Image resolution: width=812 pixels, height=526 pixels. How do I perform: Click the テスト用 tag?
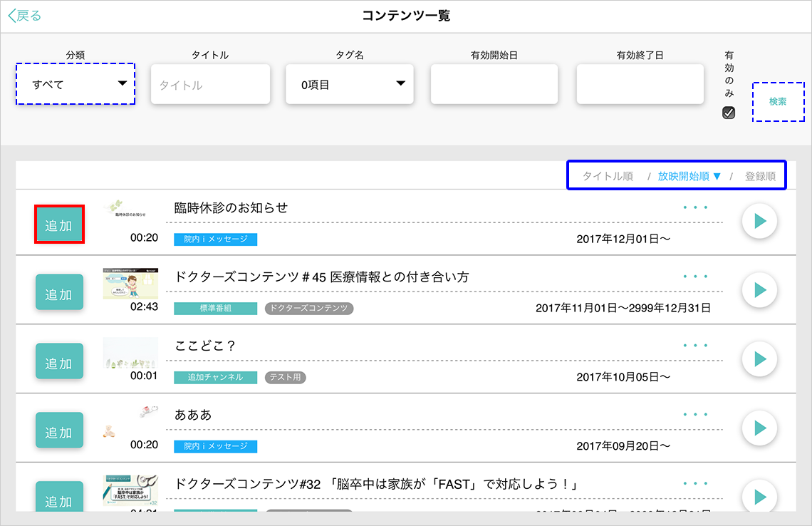click(x=286, y=377)
